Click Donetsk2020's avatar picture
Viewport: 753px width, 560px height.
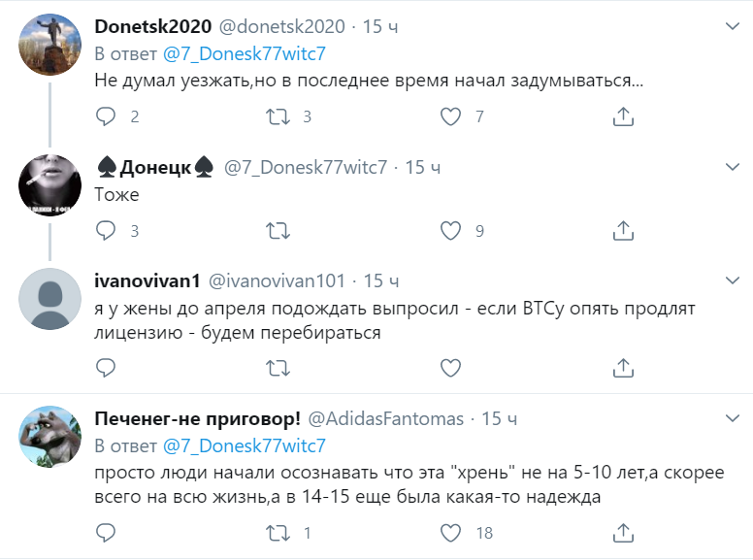49,45
